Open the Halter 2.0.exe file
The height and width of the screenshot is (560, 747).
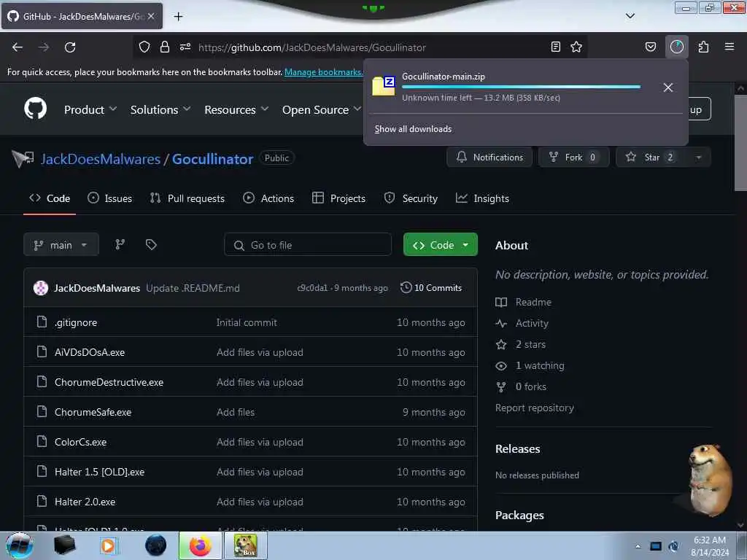pos(85,502)
